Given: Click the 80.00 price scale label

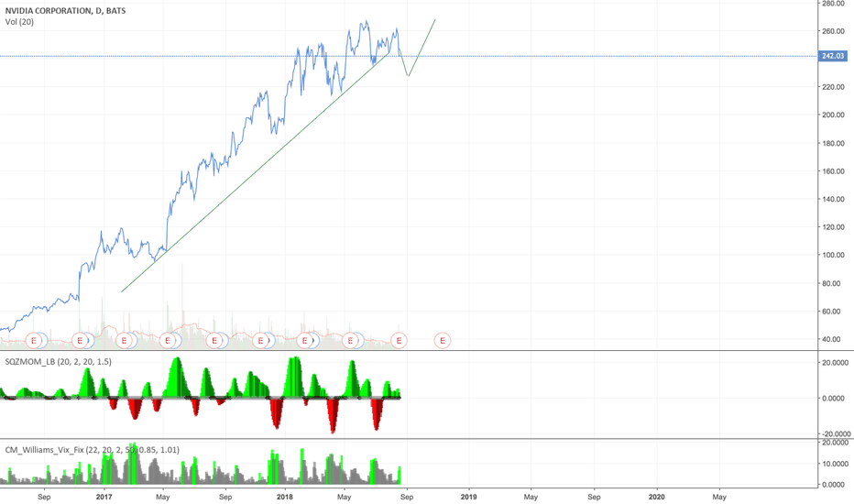Looking at the screenshot, I should 833,283.
